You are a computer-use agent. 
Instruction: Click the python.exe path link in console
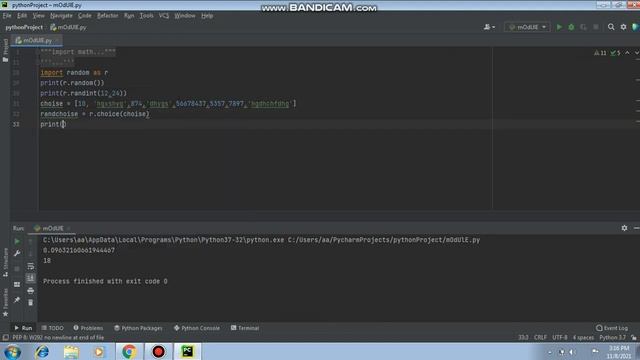(x=163, y=240)
